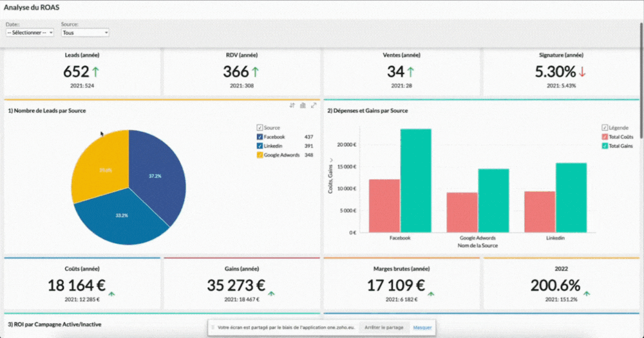Select the Legend checkbox in bar chart
Image resolution: width=644 pixels, height=338 pixels.
point(605,128)
